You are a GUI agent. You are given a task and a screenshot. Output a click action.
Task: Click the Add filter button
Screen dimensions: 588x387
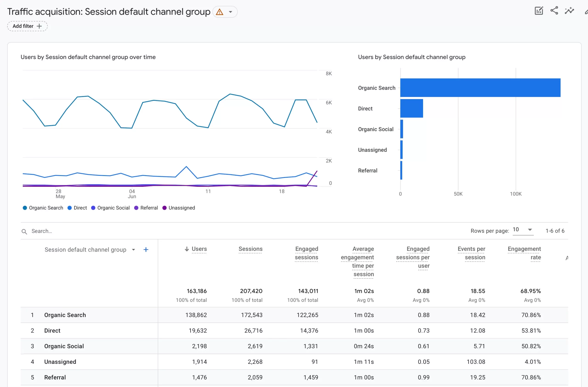click(23, 26)
